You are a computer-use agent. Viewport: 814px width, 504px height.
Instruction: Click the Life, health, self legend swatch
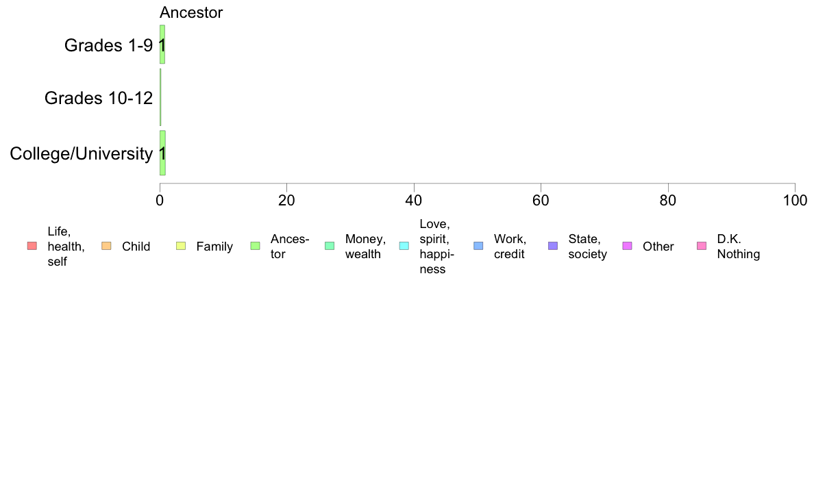[32, 246]
